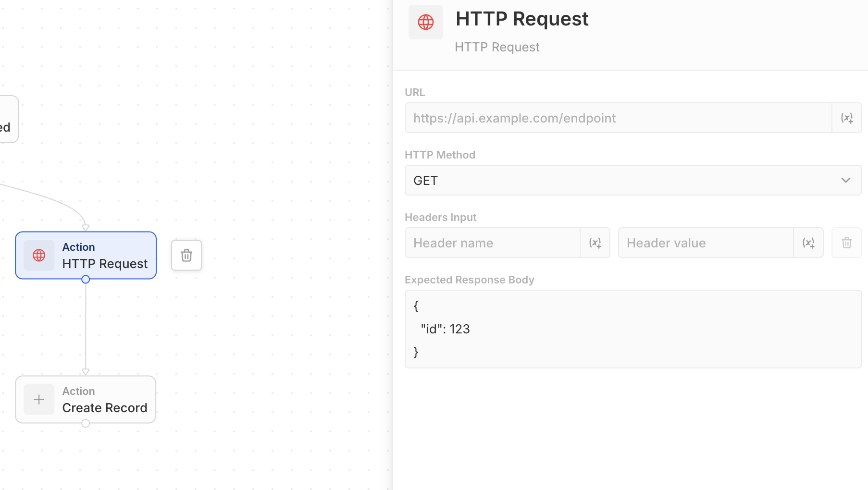Insert variable into the URL field
868x490 pixels.
[846, 118]
